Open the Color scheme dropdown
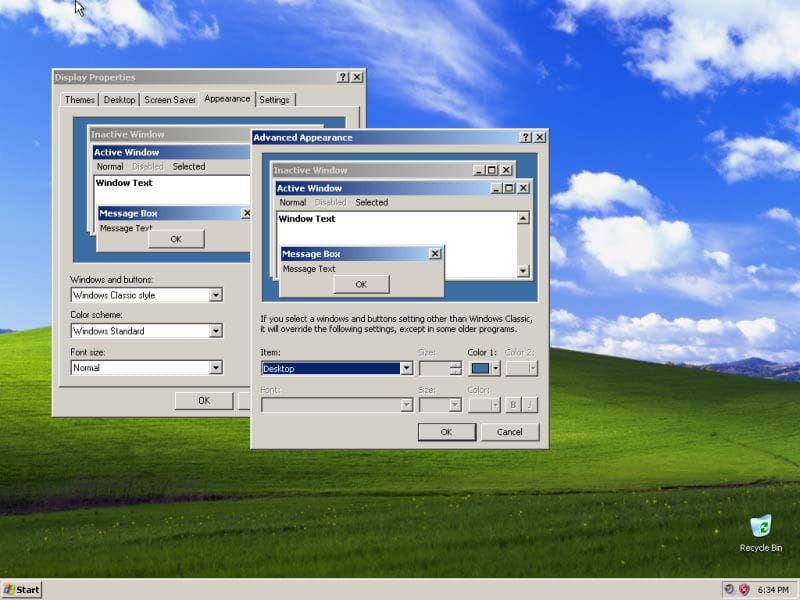The width and height of the screenshot is (800, 600). click(x=215, y=331)
